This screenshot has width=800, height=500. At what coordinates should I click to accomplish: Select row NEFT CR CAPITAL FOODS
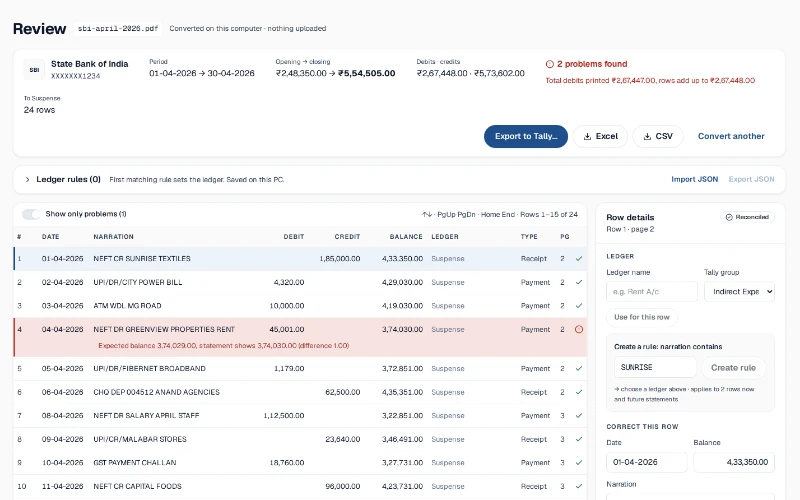coord(300,486)
